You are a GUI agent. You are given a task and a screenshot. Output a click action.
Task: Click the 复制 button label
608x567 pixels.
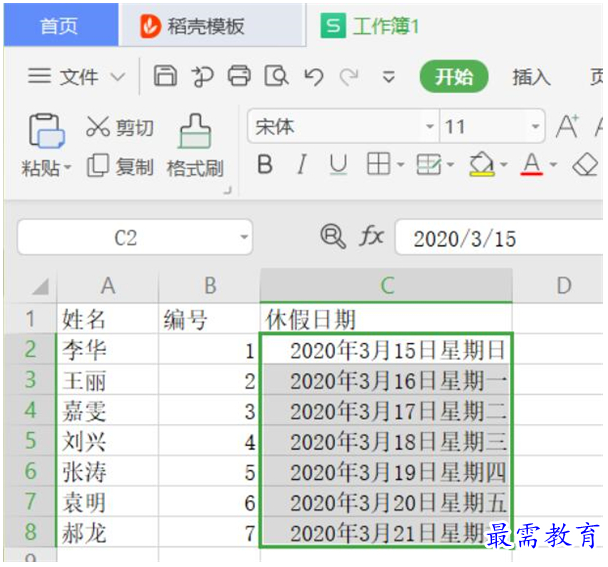click(x=135, y=167)
